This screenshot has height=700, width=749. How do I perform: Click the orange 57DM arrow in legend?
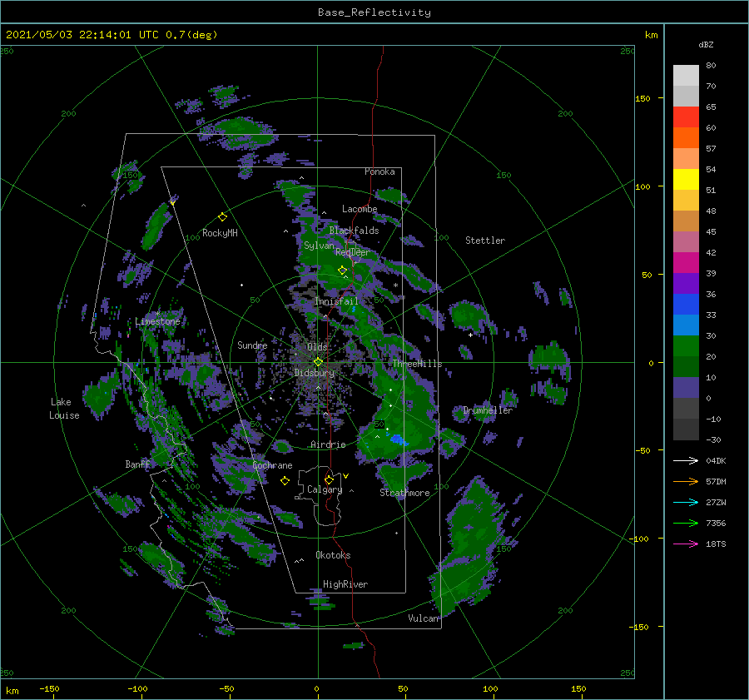(686, 482)
